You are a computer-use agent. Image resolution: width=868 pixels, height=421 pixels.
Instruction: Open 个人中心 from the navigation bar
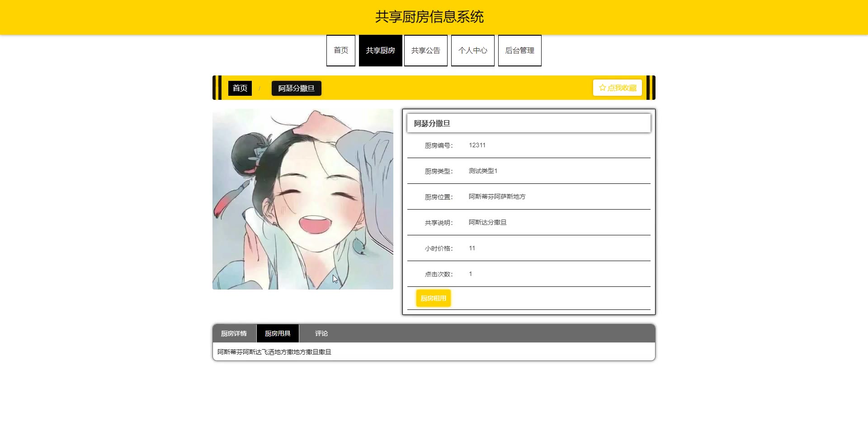coord(473,51)
